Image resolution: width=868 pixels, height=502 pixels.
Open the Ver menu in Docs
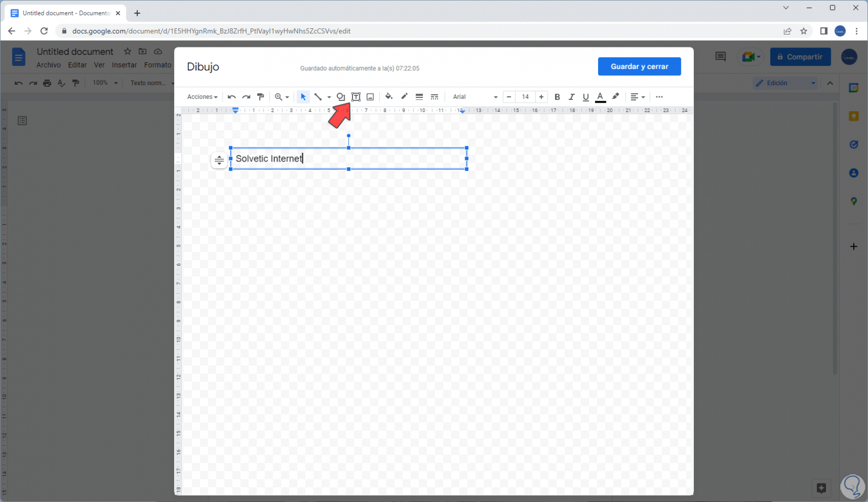point(99,65)
